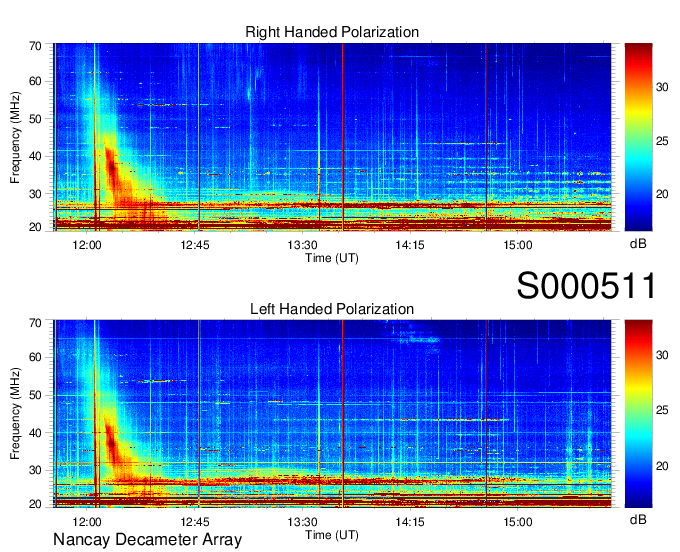This screenshot has width=680, height=552.
Task: Click the 15:00 tick under Left Handed plot
Action: pyautogui.click(x=518, y=522)
